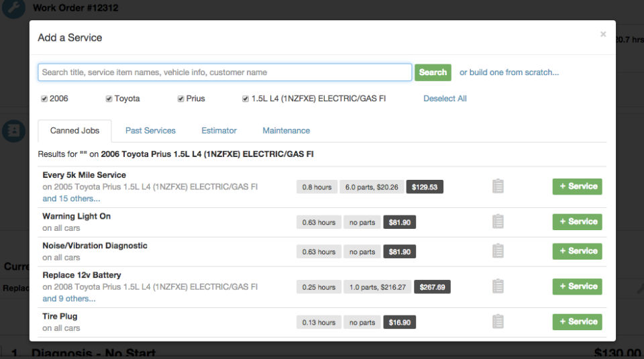Add Every 5k Mile Service via + Service
Image resolution: width=644 pixels, height=359 pixels.
pos(577,187)
